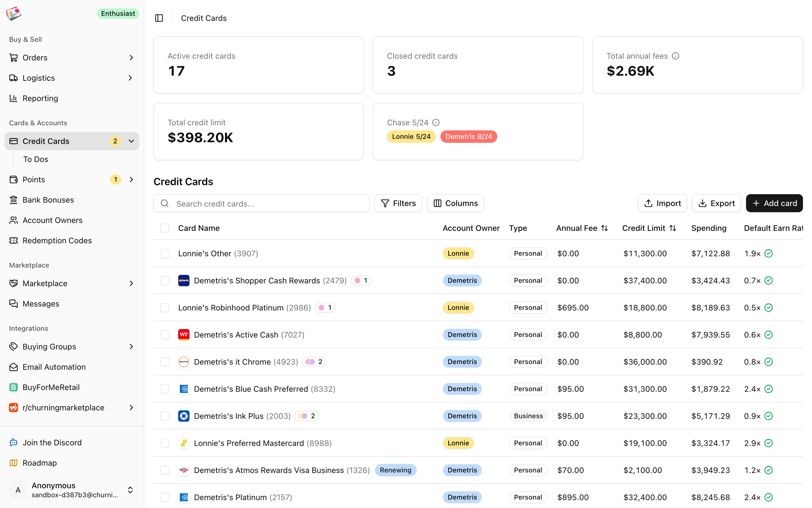This screenshot has width=812, height=508.
Task: Click the Account Owners people icon
Action: (14, 220)
